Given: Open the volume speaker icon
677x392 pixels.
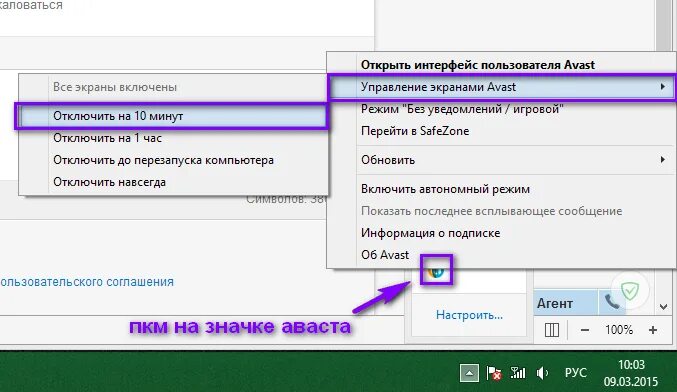Looking at the screenshot, I should coord(542,373).
